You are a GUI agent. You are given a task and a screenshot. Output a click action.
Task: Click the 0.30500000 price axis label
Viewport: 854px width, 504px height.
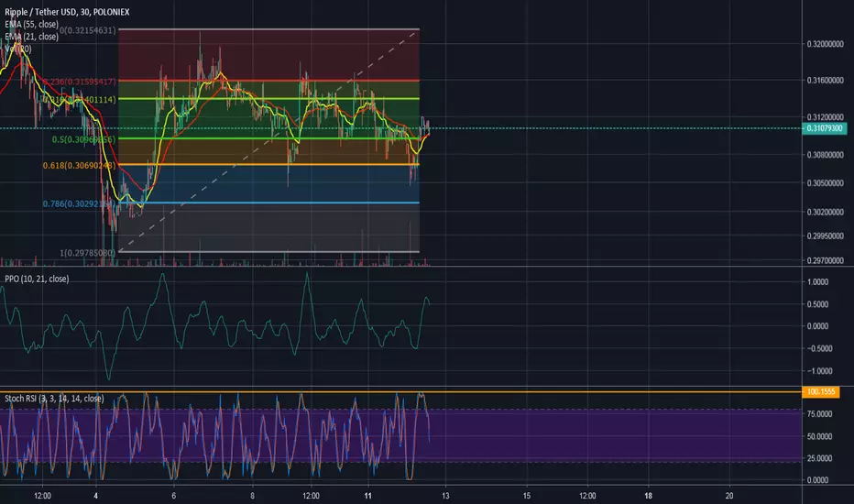point(825,183)
